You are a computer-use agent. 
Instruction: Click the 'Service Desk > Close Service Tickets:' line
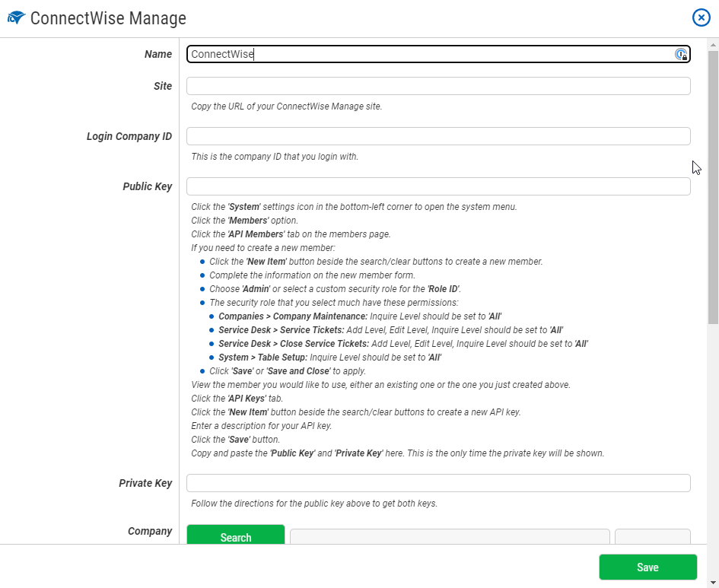(x=403, y=344)
